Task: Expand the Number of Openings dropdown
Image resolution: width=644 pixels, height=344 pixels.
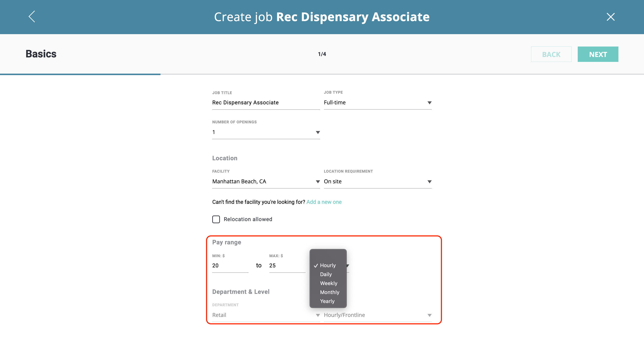Action: pos(318,132)
